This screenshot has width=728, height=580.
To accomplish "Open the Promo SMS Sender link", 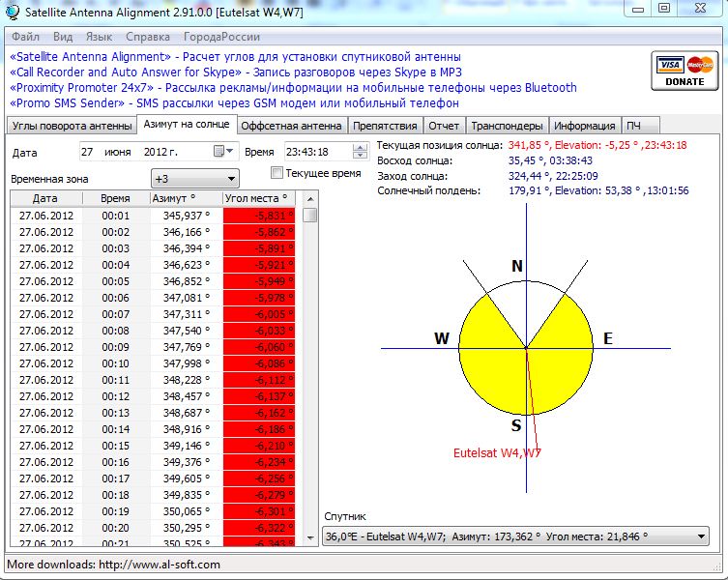I will [x=67, y=102].
